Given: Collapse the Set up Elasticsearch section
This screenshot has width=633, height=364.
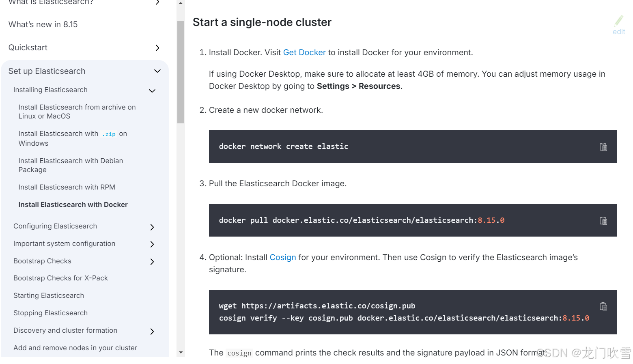Looking at the screenshot, I should pos(157,71).
